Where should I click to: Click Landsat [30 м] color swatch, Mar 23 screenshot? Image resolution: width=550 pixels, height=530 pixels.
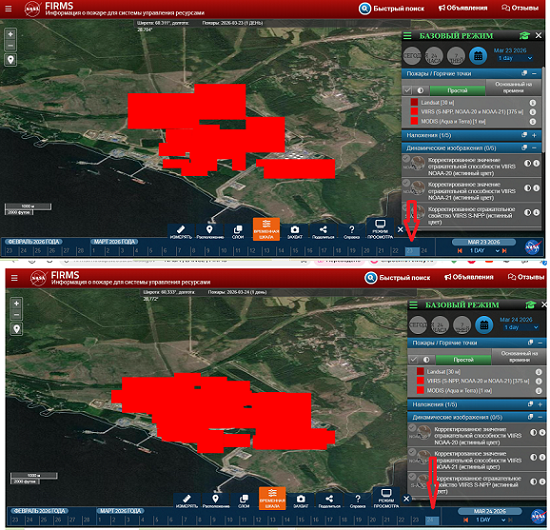(x=414, y=102)
